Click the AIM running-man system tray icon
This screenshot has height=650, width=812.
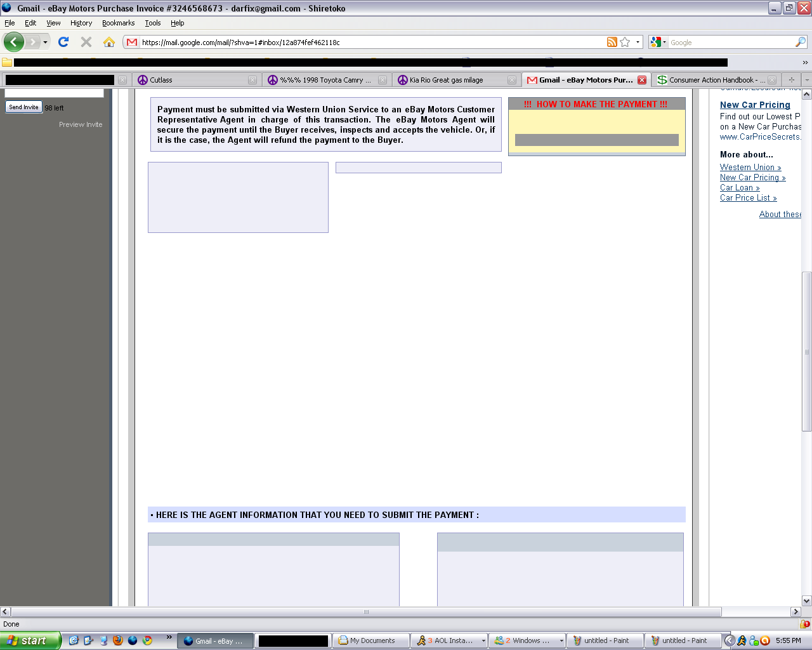pos(742,640)
